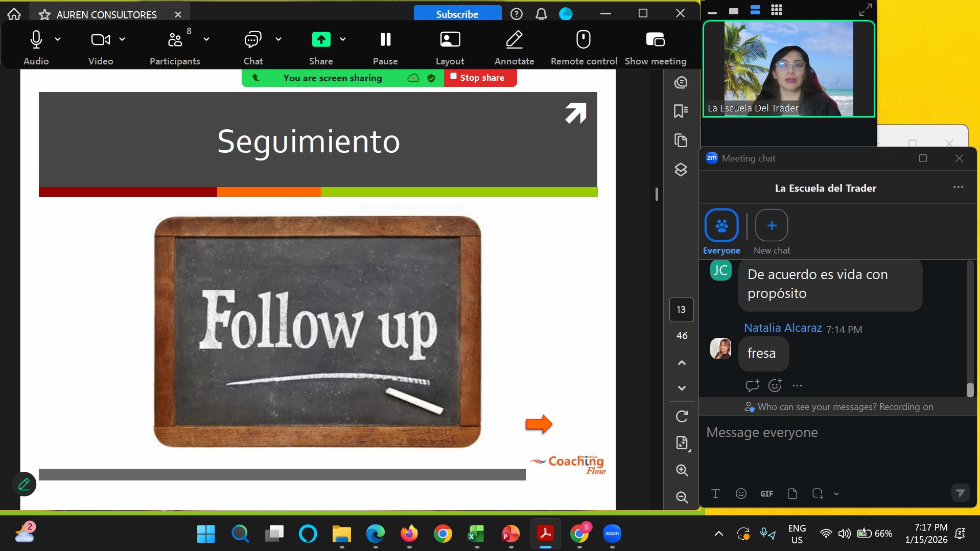Screen dimensions: 980x551
Task: Open the emoji picker in chat
Action: click(741, 493)
